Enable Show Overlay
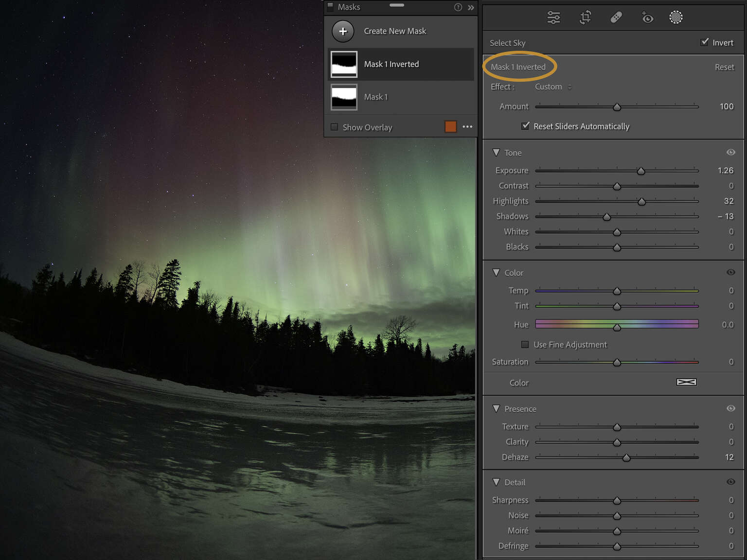The width and height of the screenshot is (747, 560). tap(334, 126)
